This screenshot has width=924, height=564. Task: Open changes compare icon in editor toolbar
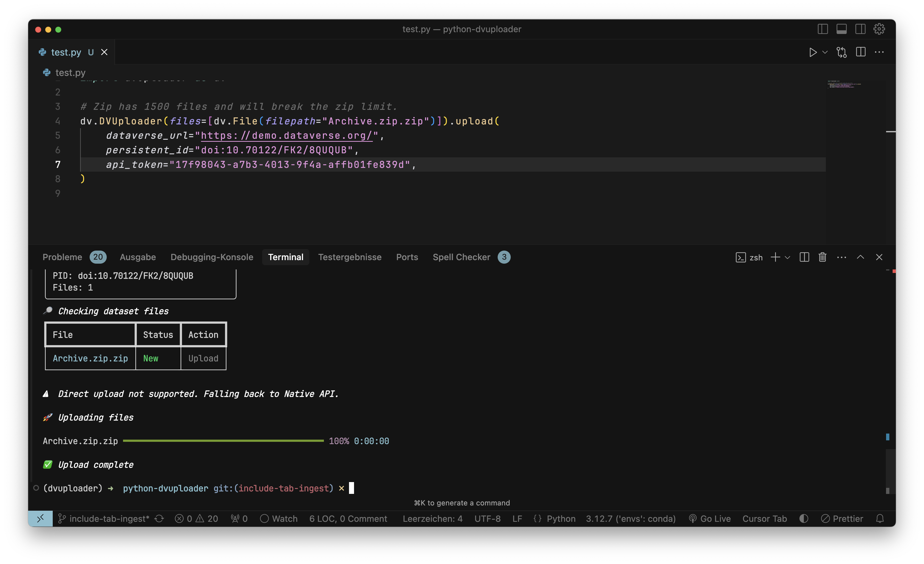coord(841,52)
